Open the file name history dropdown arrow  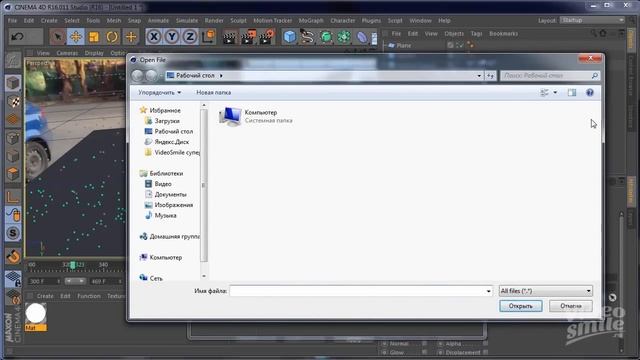[x=488, y=291]
